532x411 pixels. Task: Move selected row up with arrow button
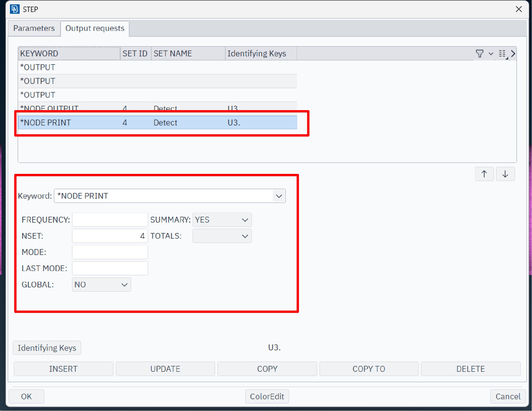coord(484,174)
